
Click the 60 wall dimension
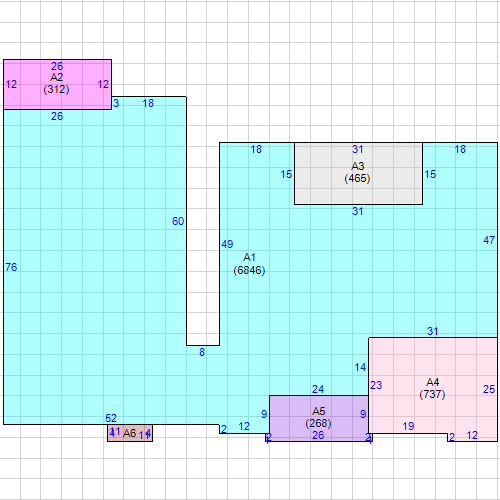178,221
